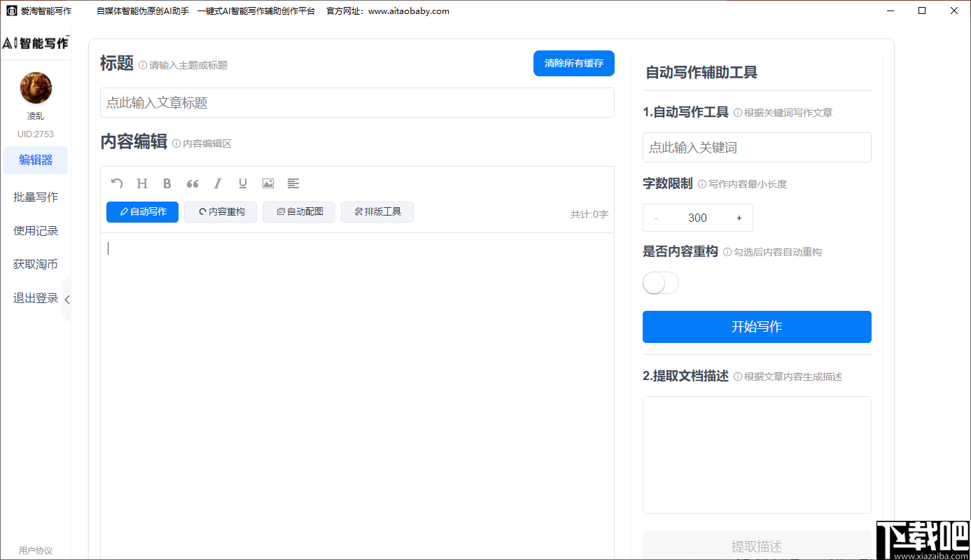Screen dimensions: 971x560
Task: Click the 共计:0字 word counter
Action: click(x=589, y=214)
